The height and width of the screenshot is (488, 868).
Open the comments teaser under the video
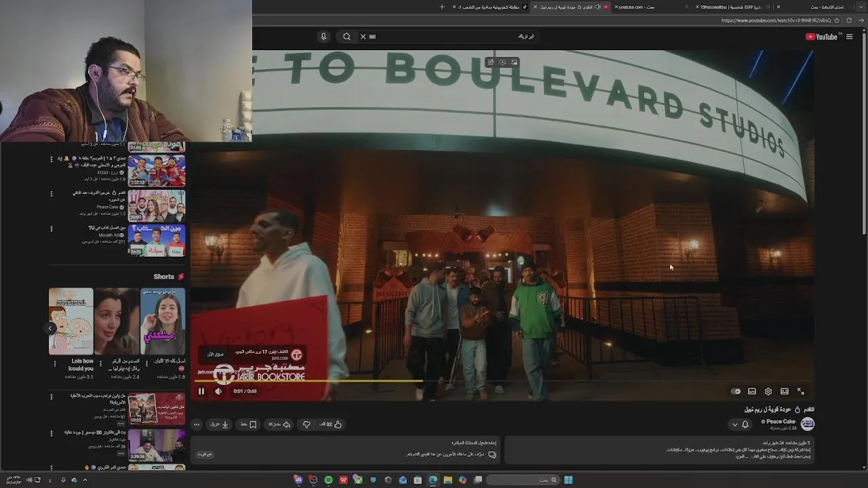(346, 449)
